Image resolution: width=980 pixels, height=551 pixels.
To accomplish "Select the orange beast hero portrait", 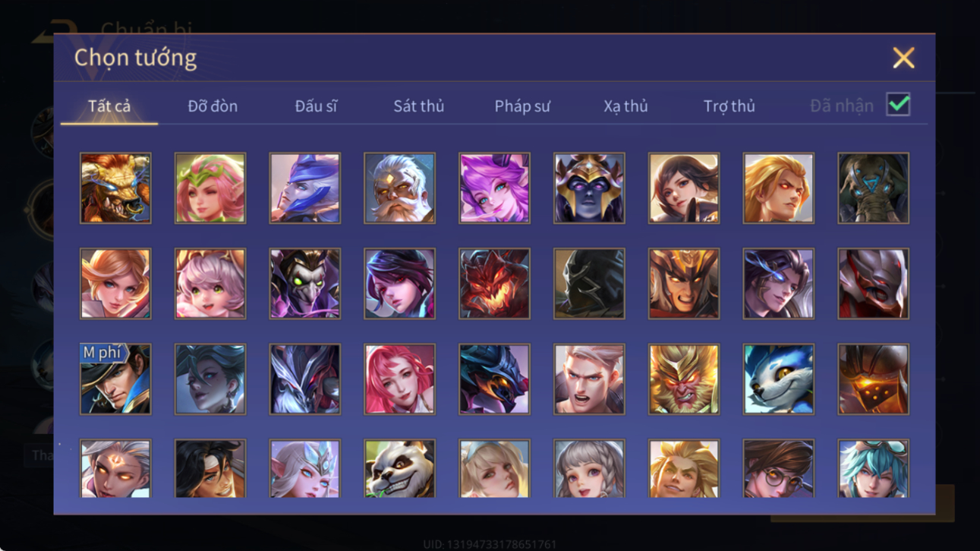I will [115, 188].
